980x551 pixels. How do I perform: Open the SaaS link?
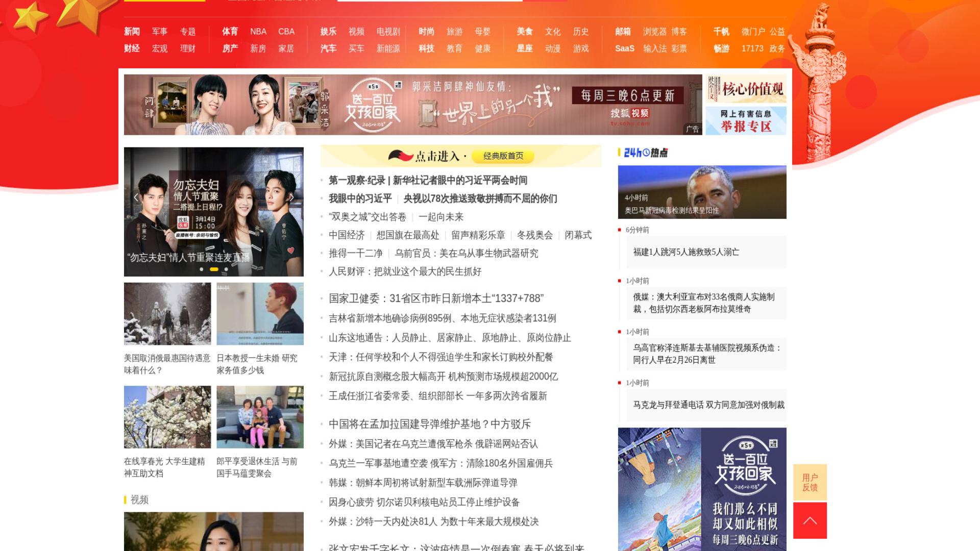point(625,48)
